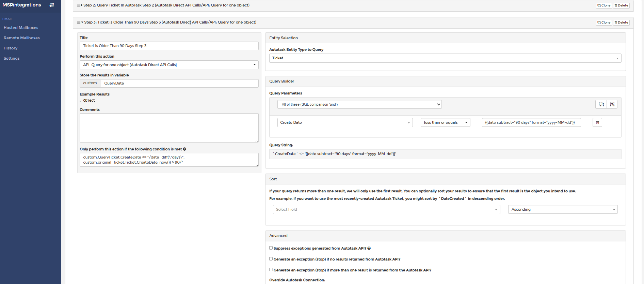Click the condition expression text area

click(x=169, y=160)
